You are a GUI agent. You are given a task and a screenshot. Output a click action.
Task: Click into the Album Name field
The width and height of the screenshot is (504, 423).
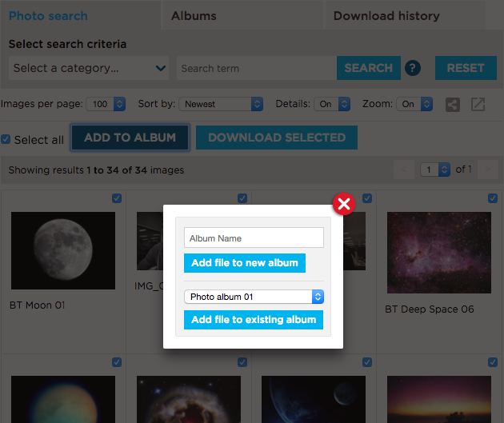[254, 238]
